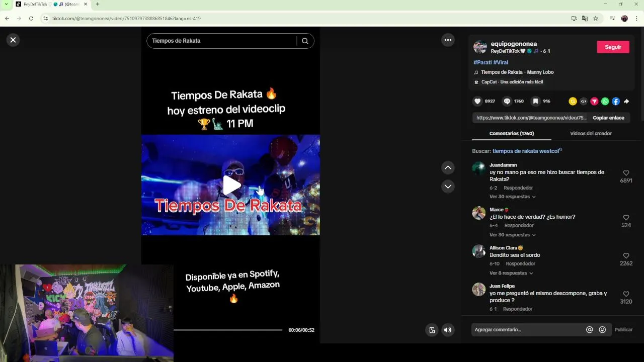Expand 30 replies under Marce's comment
This screenshot has height=362, width=644.
[513, 235]
